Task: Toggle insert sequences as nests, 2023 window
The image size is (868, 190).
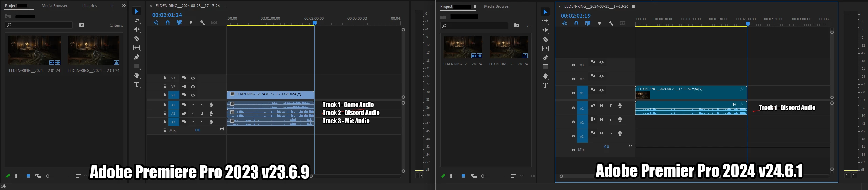Action: click(156, 23)
